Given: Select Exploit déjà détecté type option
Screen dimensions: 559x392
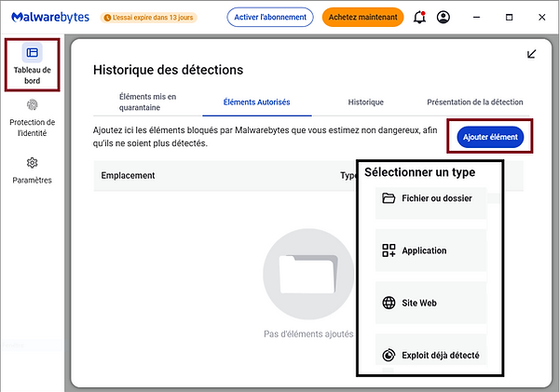Looking at the screenshot, I should tap(430, 350).
